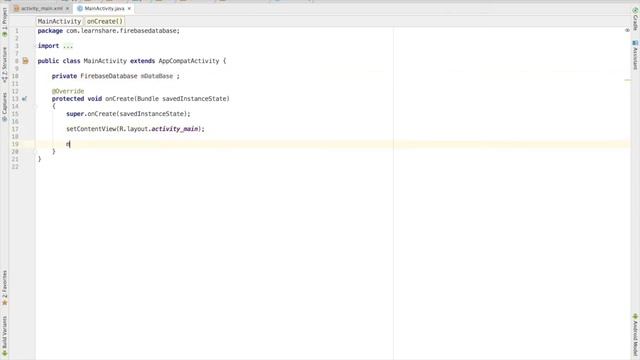Click the @Override annotation
The image size is (640, 360).
pos(68,91)
